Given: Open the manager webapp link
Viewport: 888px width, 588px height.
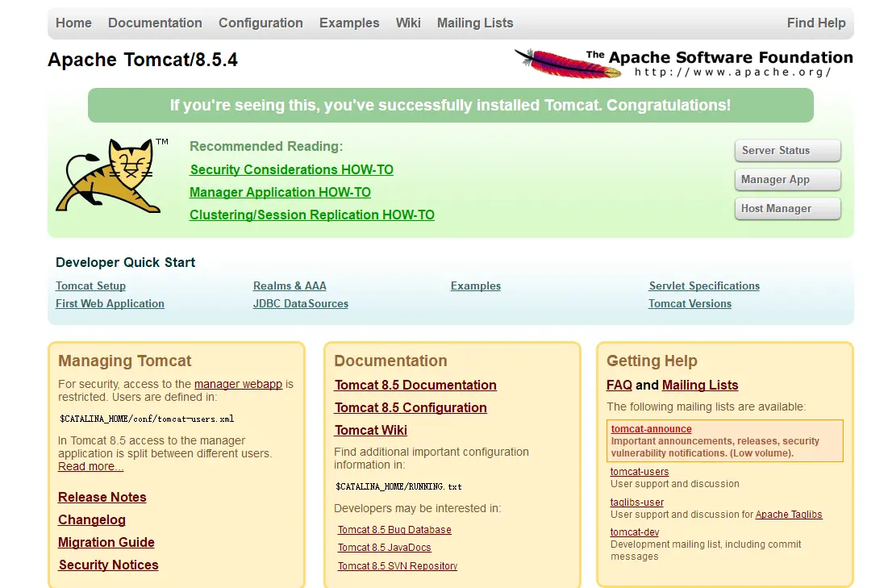Looking at the screenshot, I should tap(238, 384).
